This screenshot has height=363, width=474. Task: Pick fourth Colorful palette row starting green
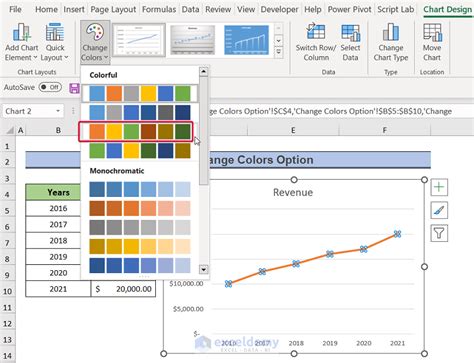140,151
